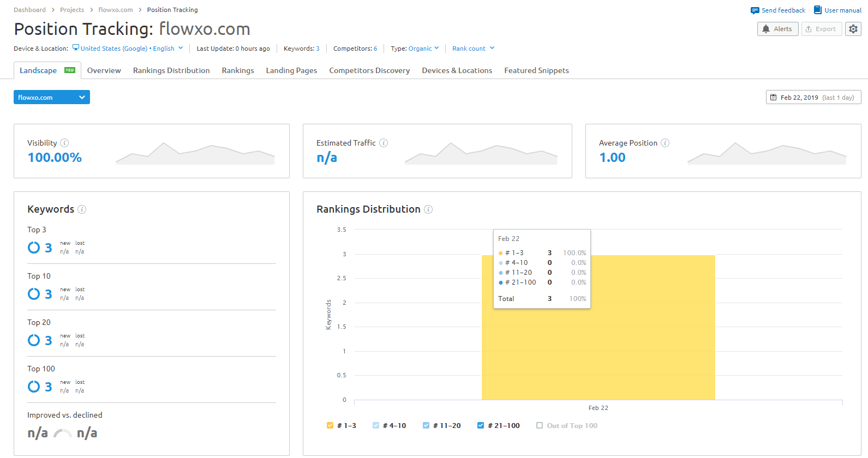Open the Competitors Discovery tab

pyautogui.click(x=369, y=70)
